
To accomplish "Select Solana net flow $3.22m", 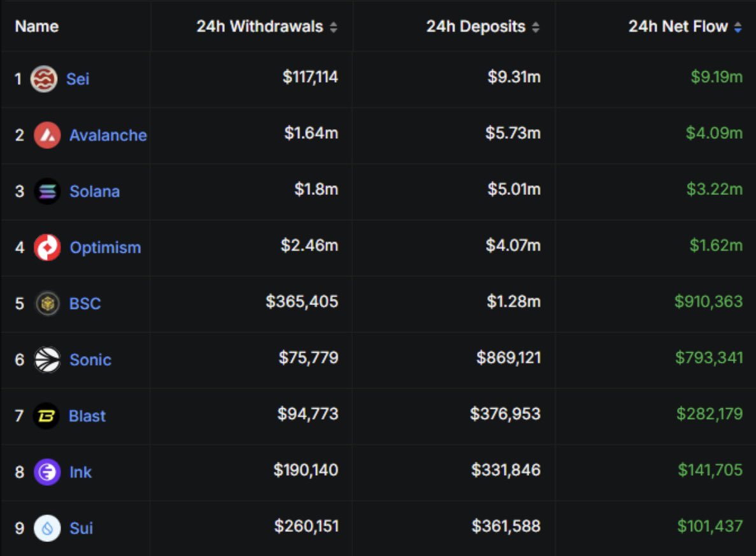I will point(715,189).
